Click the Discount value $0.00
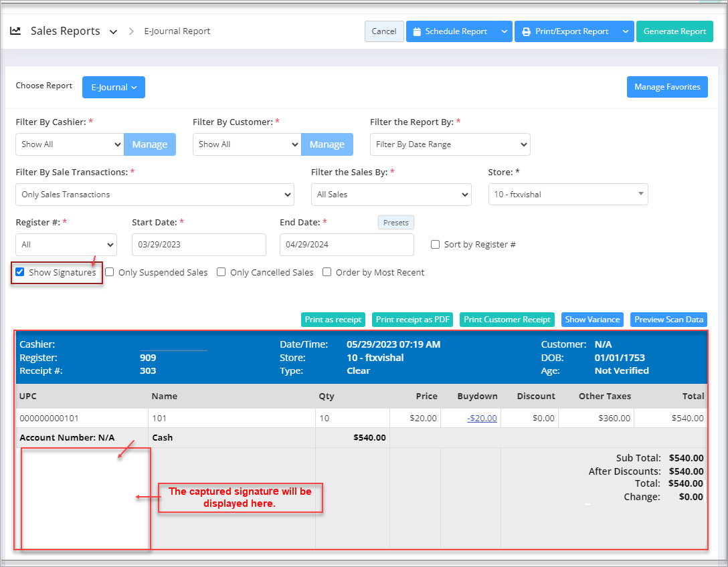 click(544, 418)
